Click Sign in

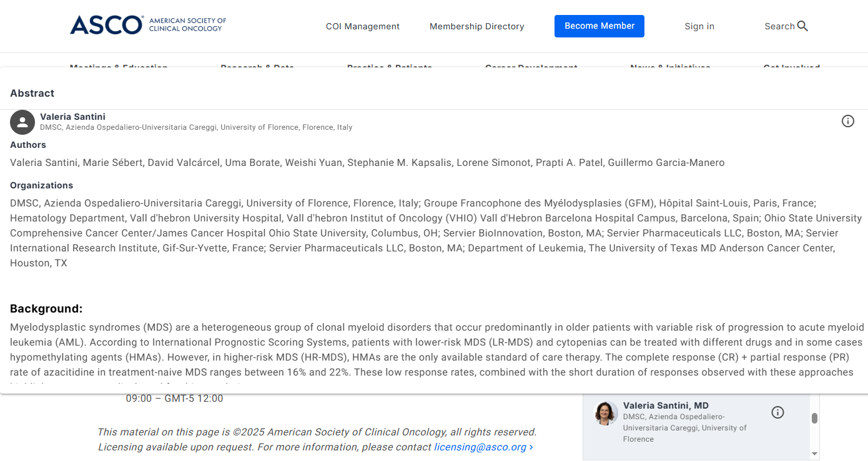699,26
